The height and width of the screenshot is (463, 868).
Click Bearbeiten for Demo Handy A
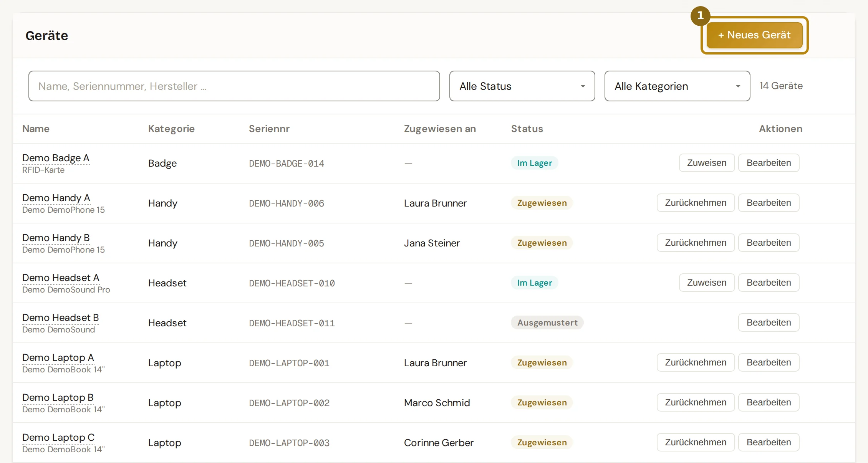(x=769, y=203)
